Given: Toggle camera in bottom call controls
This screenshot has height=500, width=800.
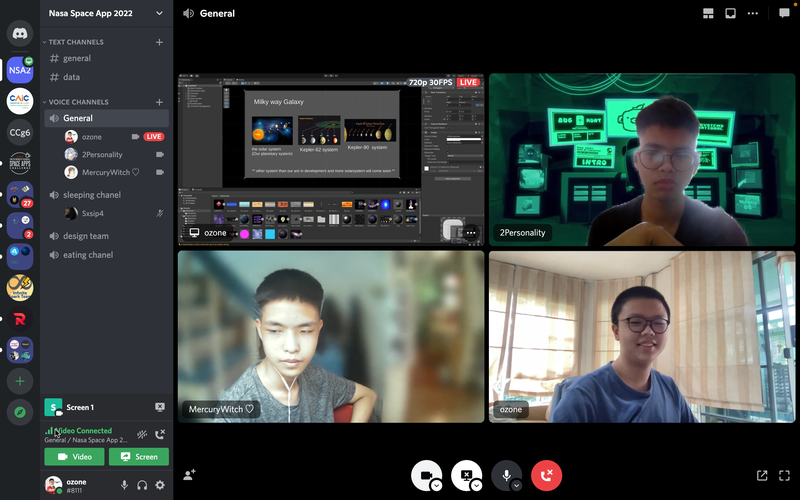Looking at the screenshot, I should [425, 475].
